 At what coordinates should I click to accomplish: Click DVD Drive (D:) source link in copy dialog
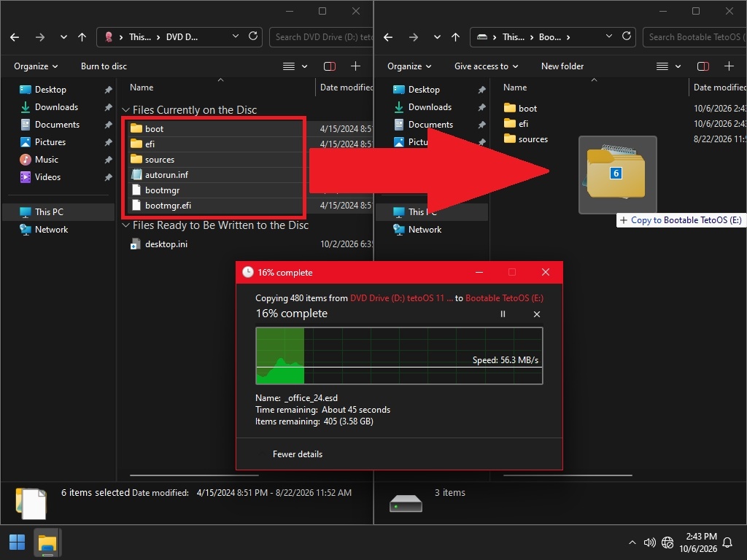[401, 298]
